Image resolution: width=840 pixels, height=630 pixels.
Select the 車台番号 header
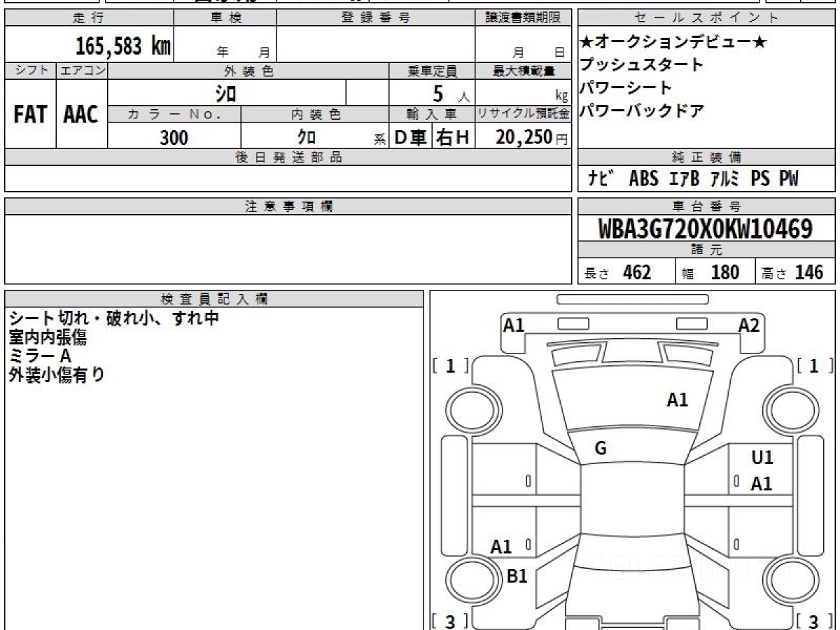[x=707, y=206]
